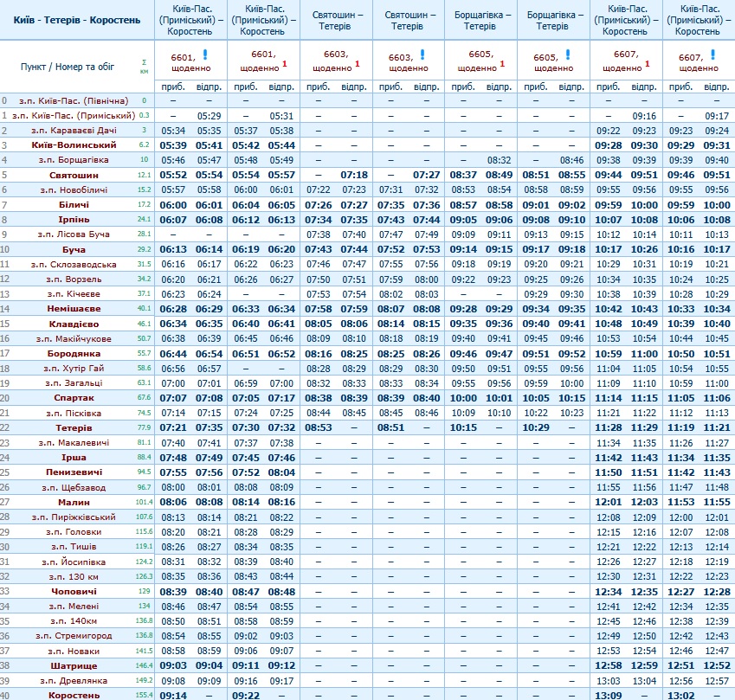
Task: Open the Київ-Волинський station link
Action: coord(74,144)
